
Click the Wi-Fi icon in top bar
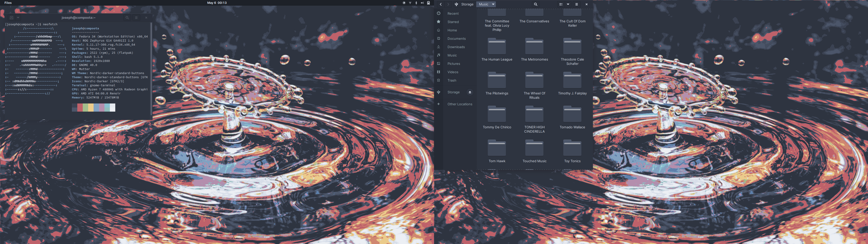410,3
